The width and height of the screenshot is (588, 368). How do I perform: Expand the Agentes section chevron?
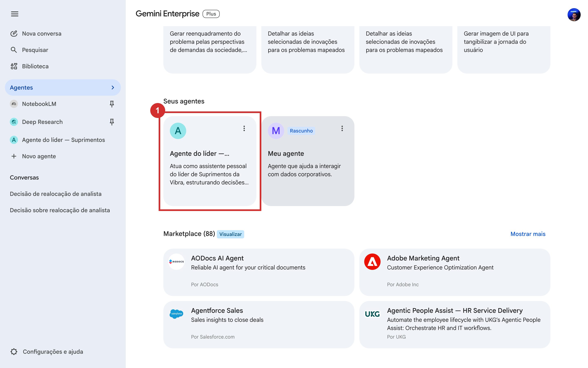pos(113,87)
